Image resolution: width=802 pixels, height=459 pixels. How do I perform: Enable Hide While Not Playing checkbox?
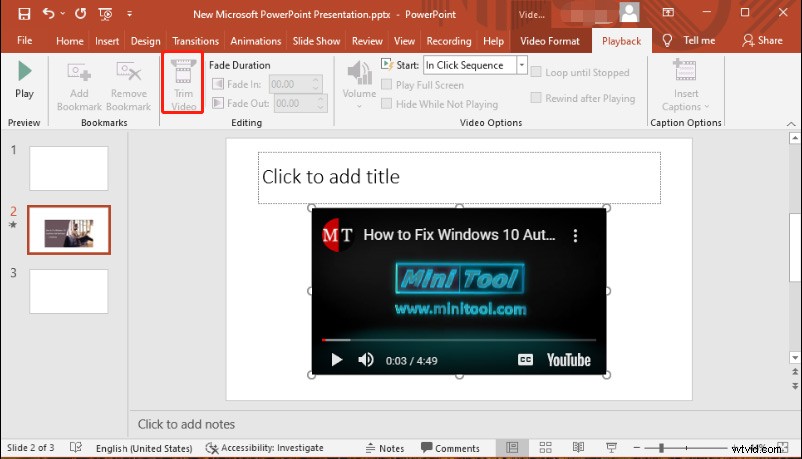point(387,104)
